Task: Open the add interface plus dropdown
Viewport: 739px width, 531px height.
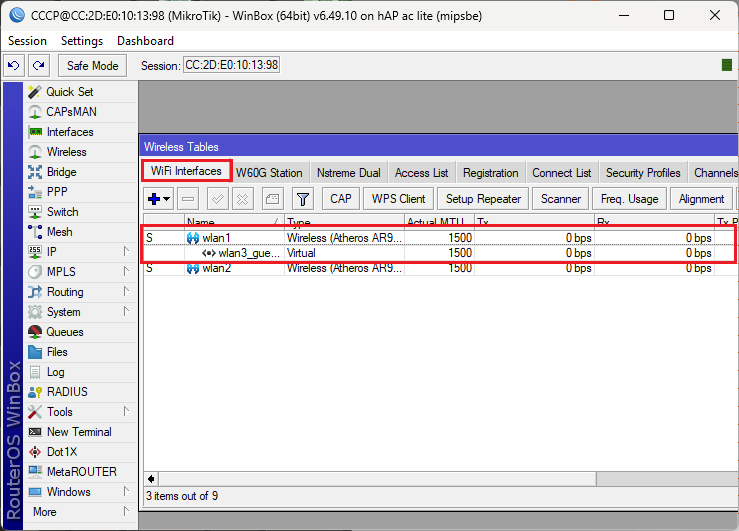Action: pyautogui.click(x=159, y=199)
